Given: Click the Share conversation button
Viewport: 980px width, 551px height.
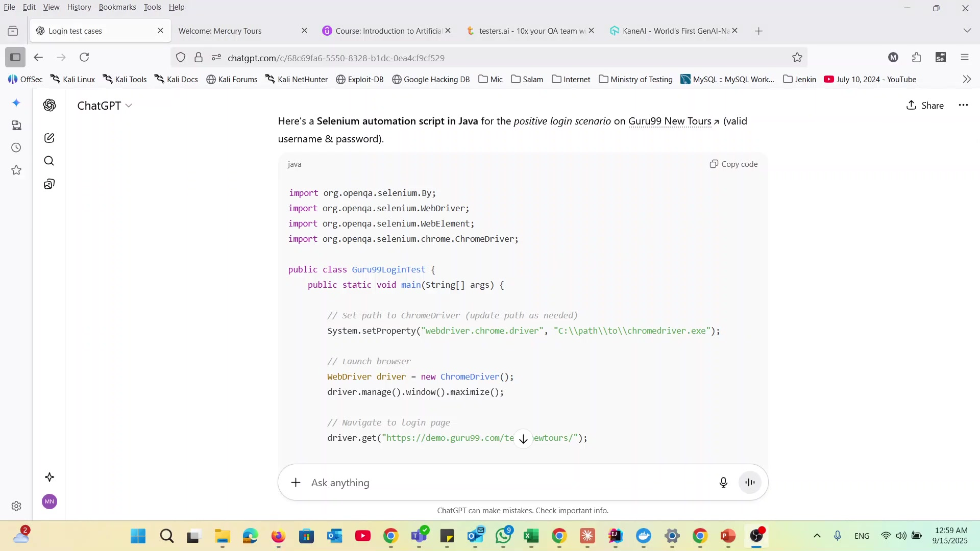Looking at the screenshot, I should point(924,106).
